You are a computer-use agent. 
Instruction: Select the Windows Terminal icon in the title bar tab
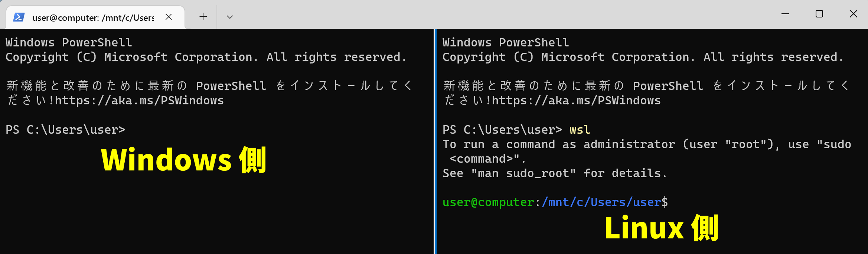click(x=19, y=16)
